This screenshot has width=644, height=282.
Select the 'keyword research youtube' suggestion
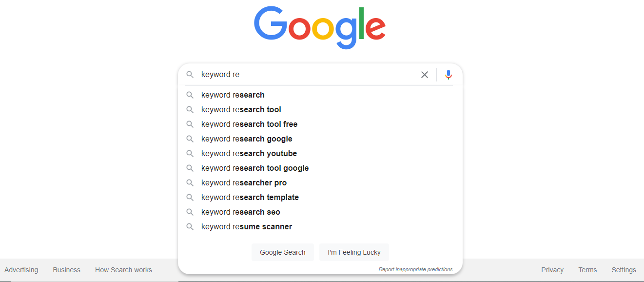coord(249,153)
